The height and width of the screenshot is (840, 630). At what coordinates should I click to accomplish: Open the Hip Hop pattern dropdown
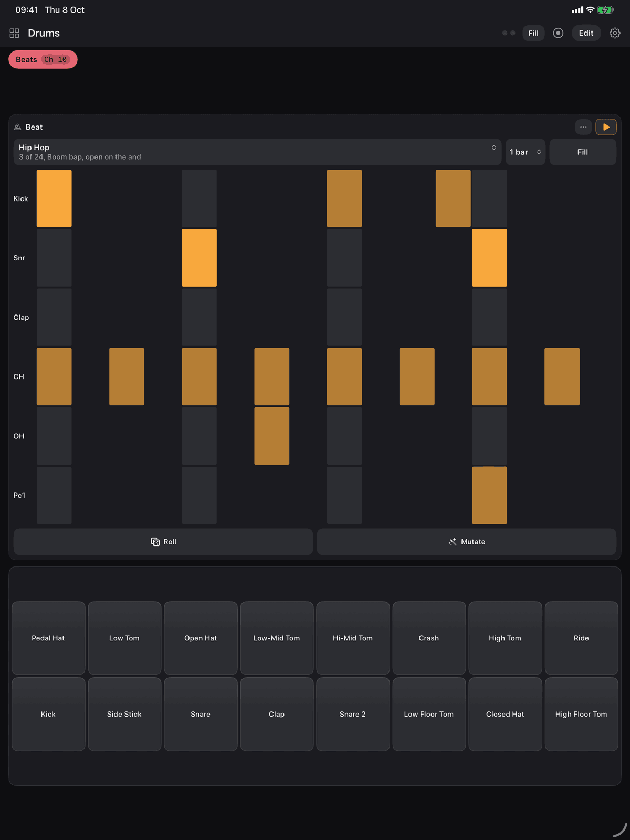tap(257, 152)
